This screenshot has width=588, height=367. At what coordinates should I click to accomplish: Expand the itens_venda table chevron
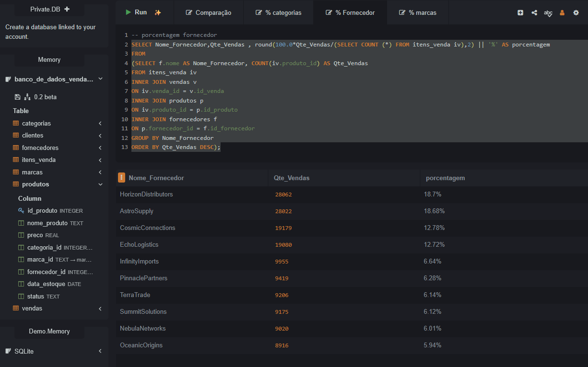tap(100, 160)
